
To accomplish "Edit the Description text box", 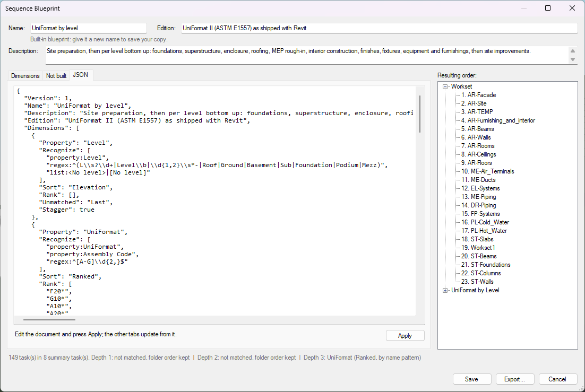I will 306,55.
